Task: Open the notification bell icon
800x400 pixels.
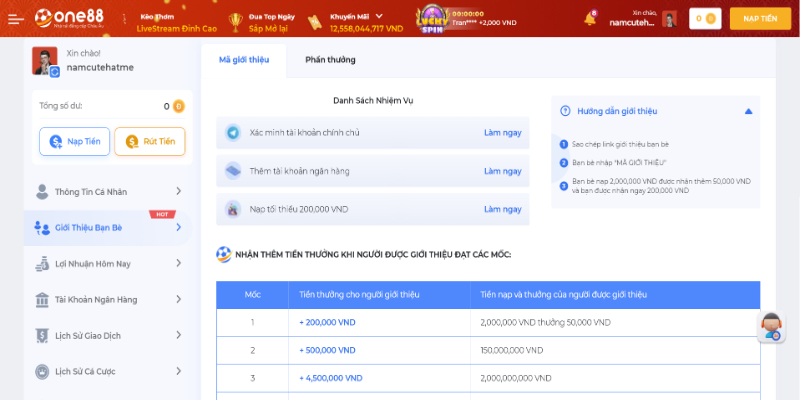Action: (590, 18)
